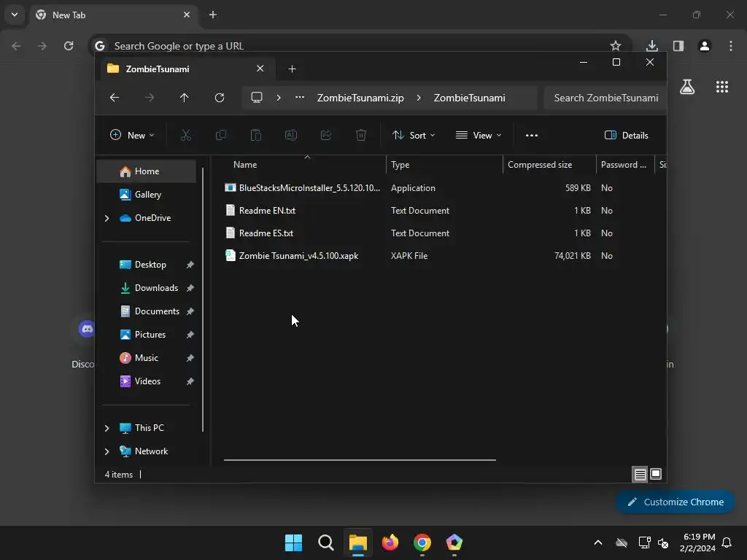The height and width of the screenshot is (560, 747).
Task: Open Chrome profile avatar icon
Action: point(705,46)
